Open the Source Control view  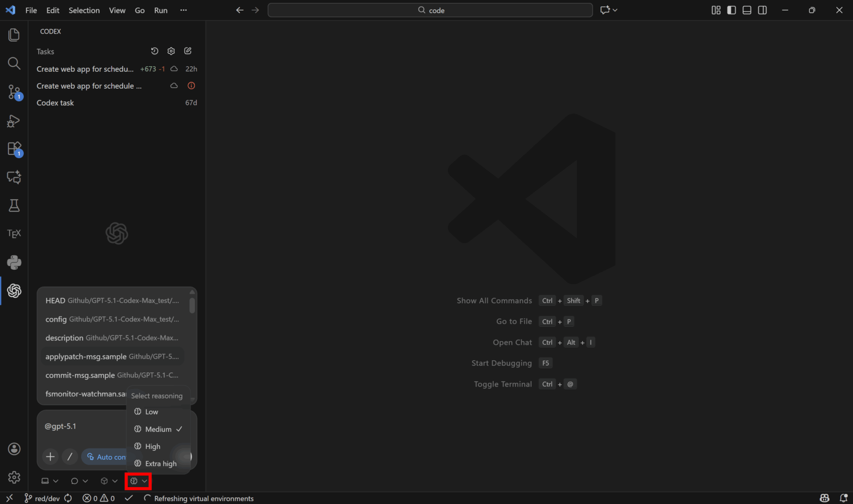point(14,92)
